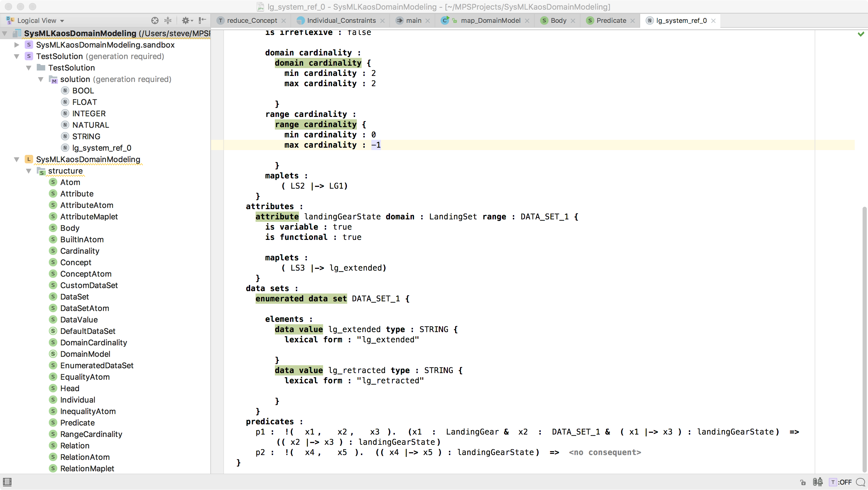This screenshot has width=868, height=490.
Task: Toggle tool window buttons at bottom-left corner
Action: pyautogui.click(x=7, y=482)
